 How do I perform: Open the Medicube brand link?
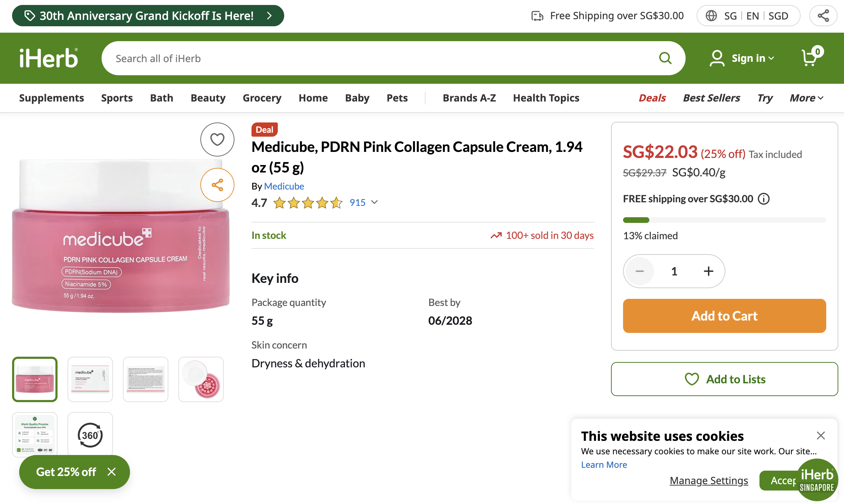pyautogui.click(x=284, y=186)
